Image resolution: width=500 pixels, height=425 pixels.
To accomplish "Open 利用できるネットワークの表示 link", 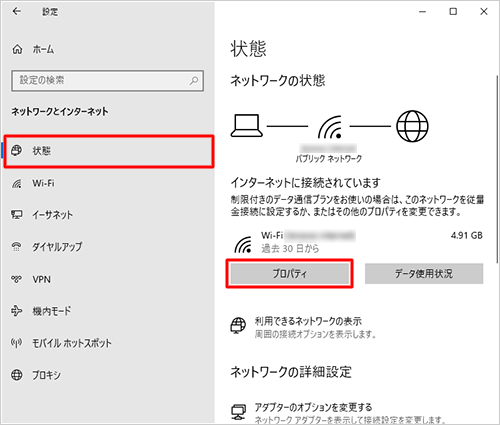I will point(308,321).
